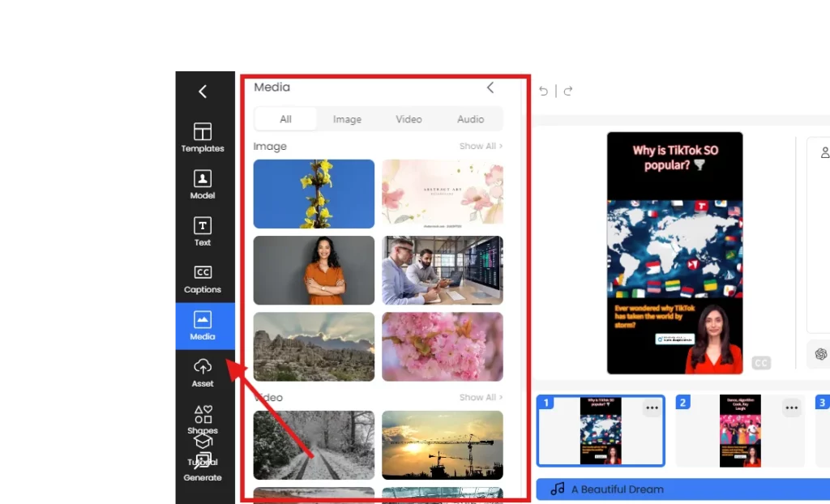Select the avatar presenter in the preview
Viewport: 830px width, 504px height.
[x=715, y=340]
